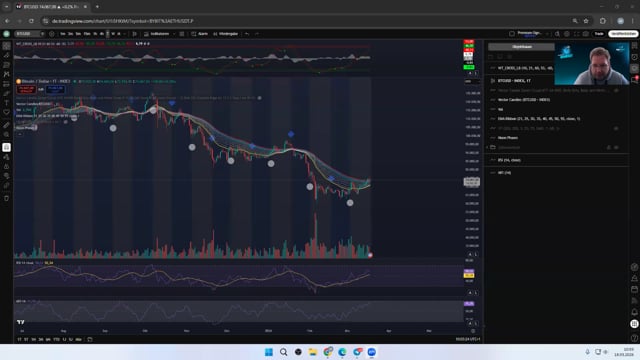Toggle lock all drawings tool
This screenshot has height=360, width=640.
7,167
